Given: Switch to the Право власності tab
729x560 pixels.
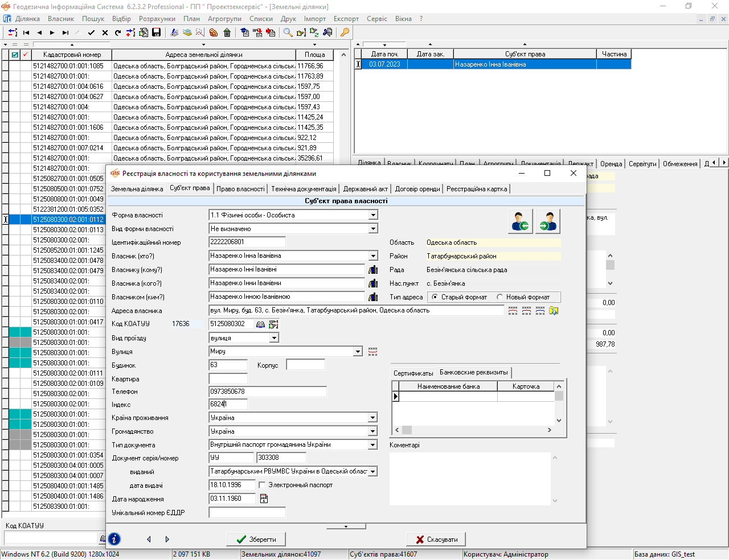Looking at the screenshot, I should [241, 189].
